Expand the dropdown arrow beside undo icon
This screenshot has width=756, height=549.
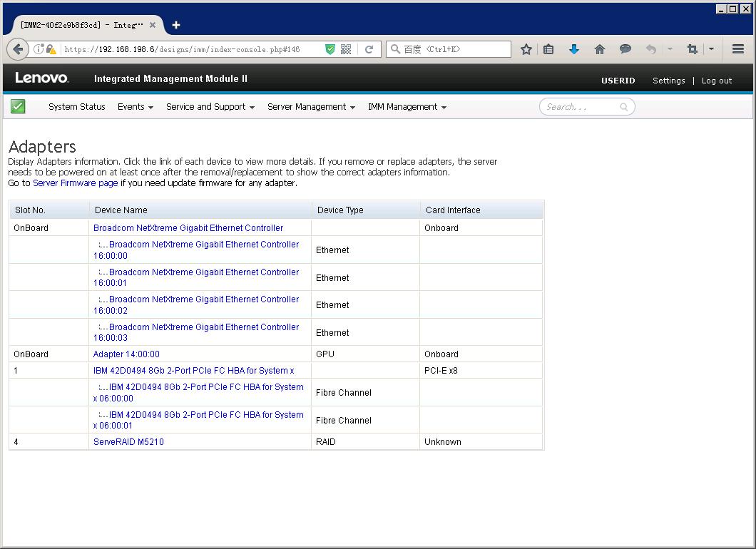point(670,49)
